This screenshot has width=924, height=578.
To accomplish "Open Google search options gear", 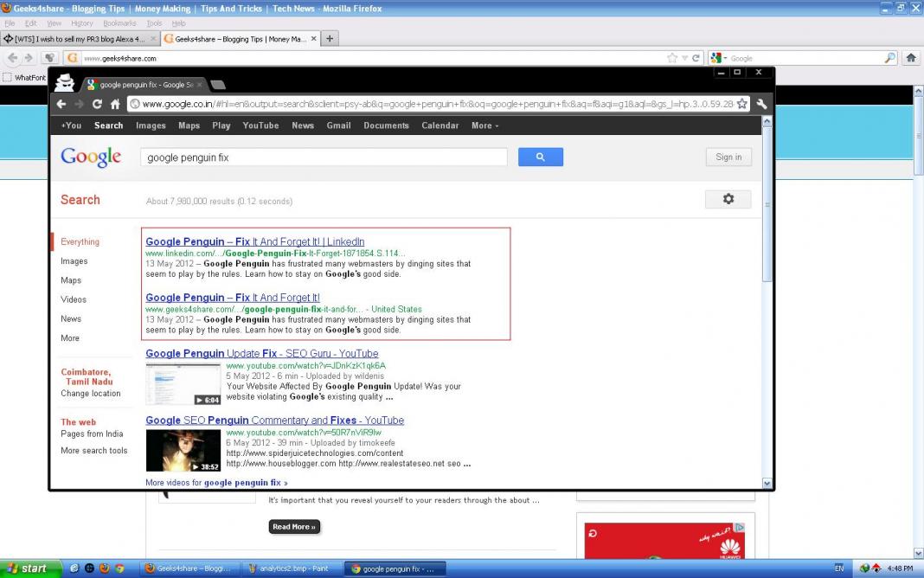I will point(728,199).
